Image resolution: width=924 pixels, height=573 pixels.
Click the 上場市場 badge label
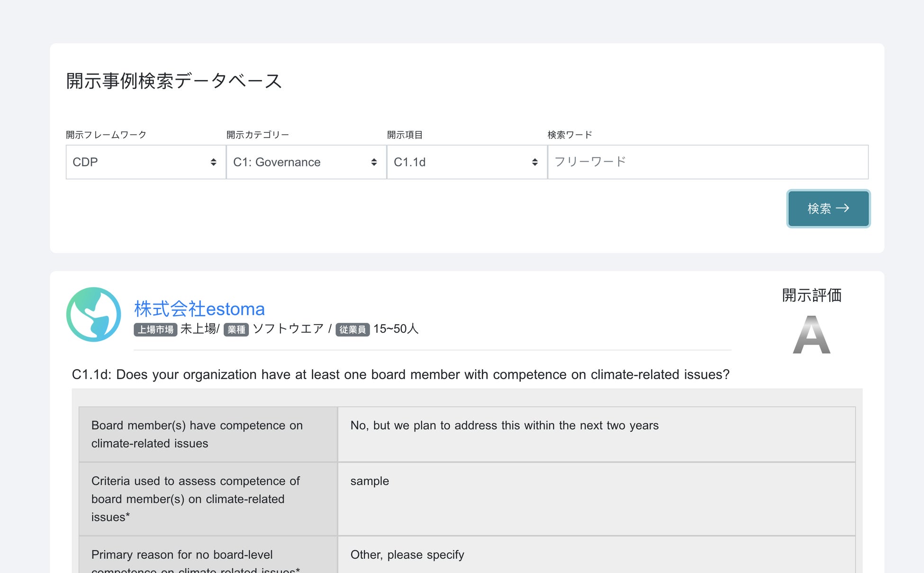tap(155, 329)
